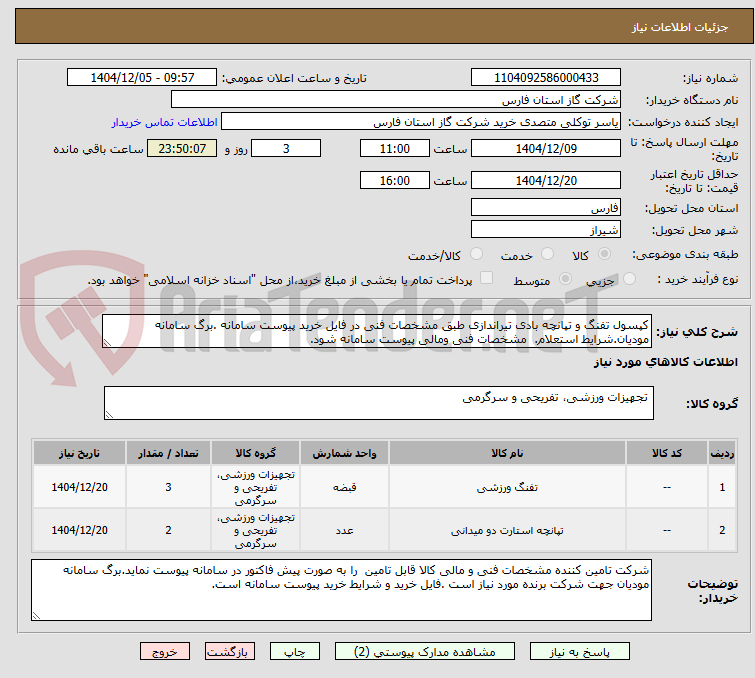Click the unit cell قبضه
The image size is (755, 678).
point(344,487)
